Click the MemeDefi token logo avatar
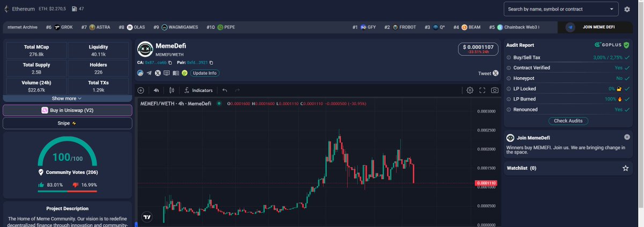Image resolution: width=644 pixels, height=227 pixels. coord(144,49)
